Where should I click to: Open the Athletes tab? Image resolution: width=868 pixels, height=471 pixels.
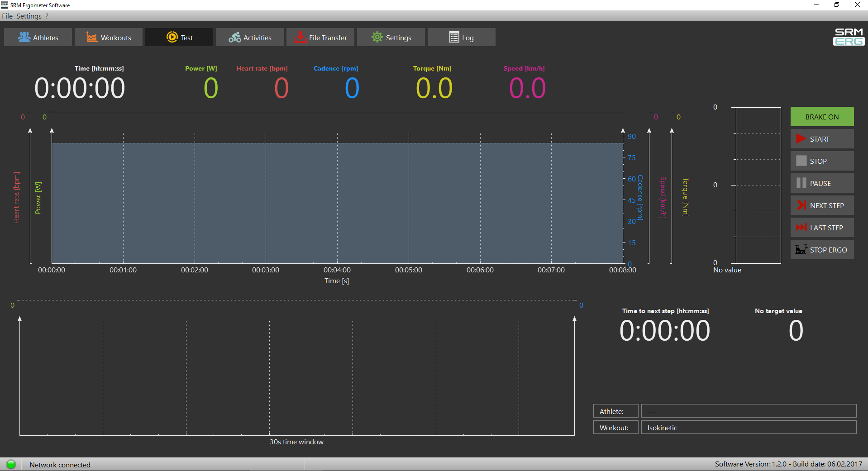(x=38, y=37)
